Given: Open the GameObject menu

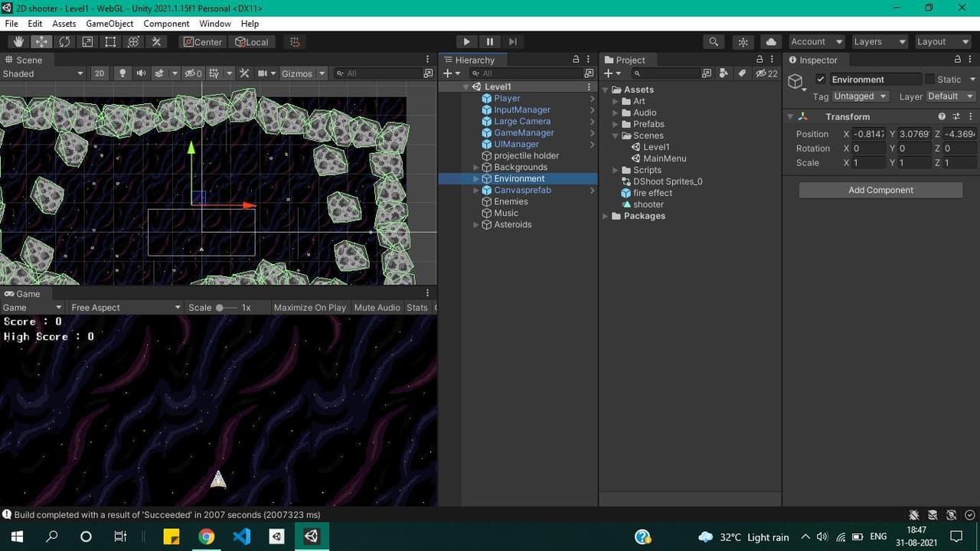Looking at the screenshot, I should pos(109,24).
